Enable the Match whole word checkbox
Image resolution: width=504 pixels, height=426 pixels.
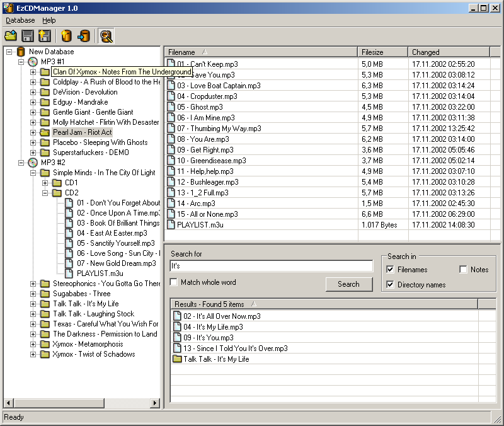(x=174, y=282)
